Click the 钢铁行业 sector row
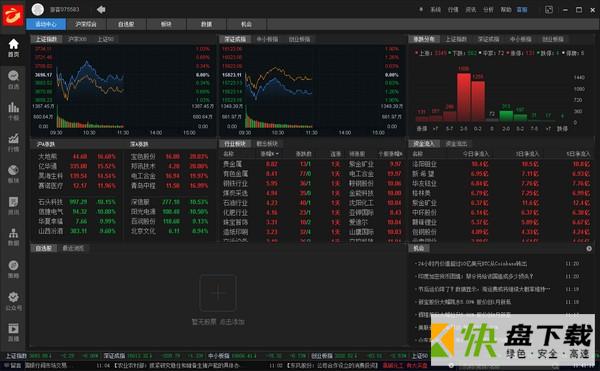Viewport: 600px width, 371px height. pos(311,183)
